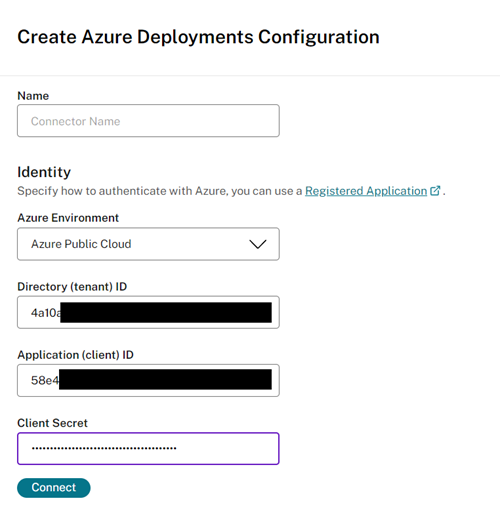Click the 58e4 client ID text
500x507 pixels.
[x=45, y=381]
